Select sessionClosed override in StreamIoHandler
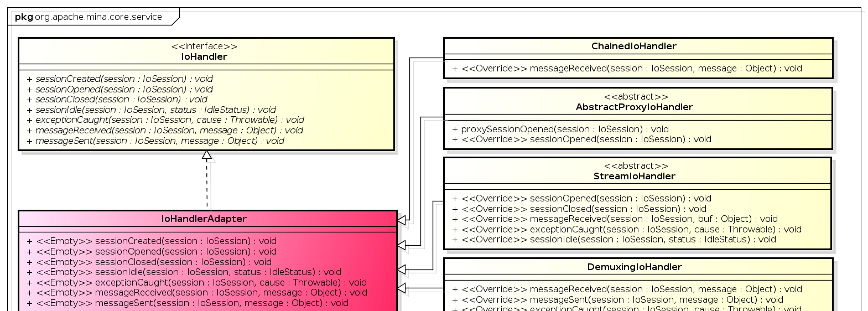Image resolution: width=868 pixels, height=311 pixels. click(579, 209)
